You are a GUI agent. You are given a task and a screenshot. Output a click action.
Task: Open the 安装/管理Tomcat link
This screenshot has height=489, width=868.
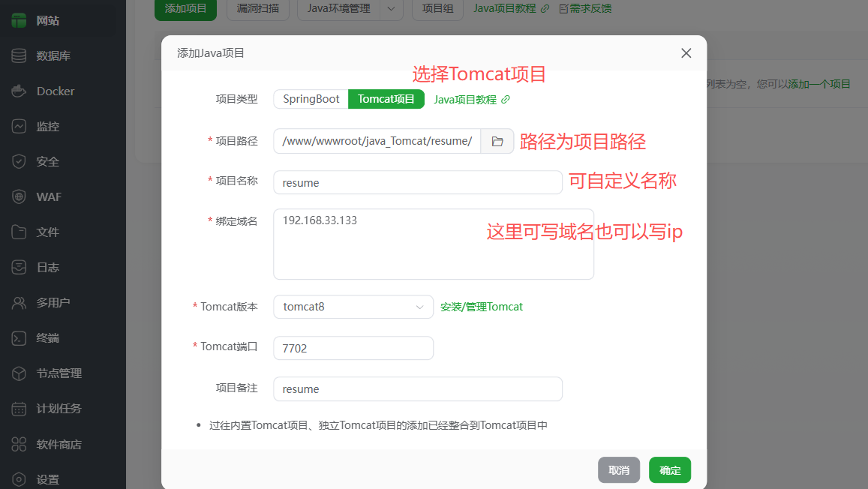[x=481, y=306]
